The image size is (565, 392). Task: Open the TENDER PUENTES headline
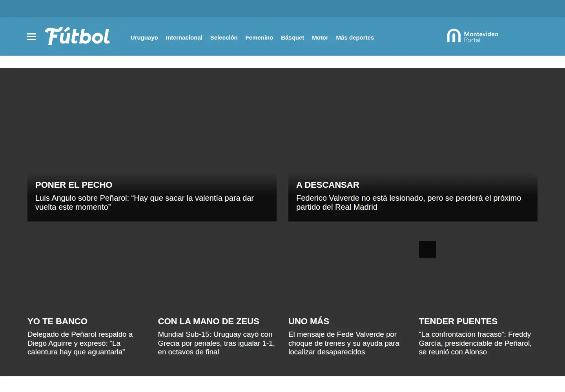pyautogui.click(x=458, y=321)
